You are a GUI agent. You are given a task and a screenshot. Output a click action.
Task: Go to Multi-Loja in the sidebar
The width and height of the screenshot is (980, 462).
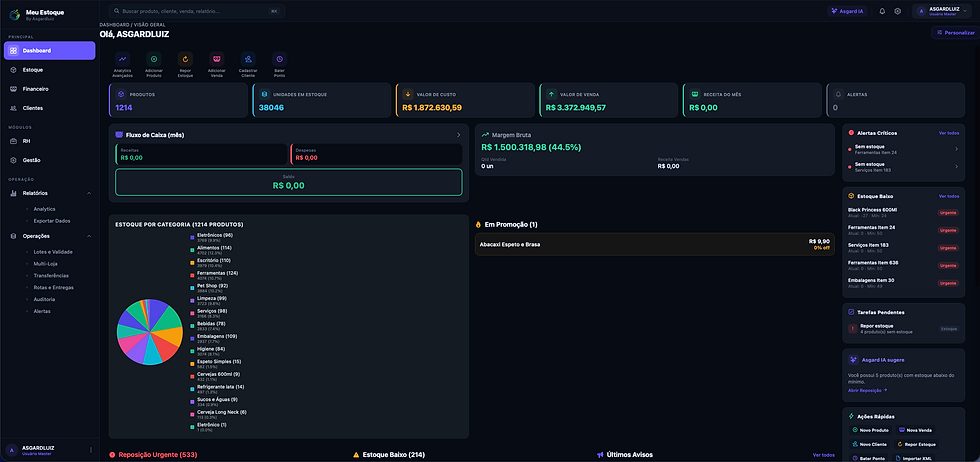(x=46, y=264)
